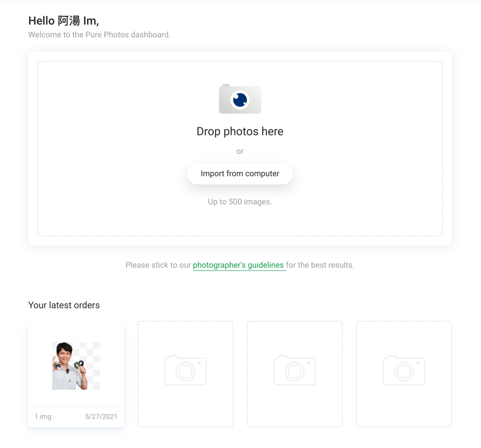Click the camera icon in the drop zone
Viewport: 481px width, 448px height.
(240, 99)
